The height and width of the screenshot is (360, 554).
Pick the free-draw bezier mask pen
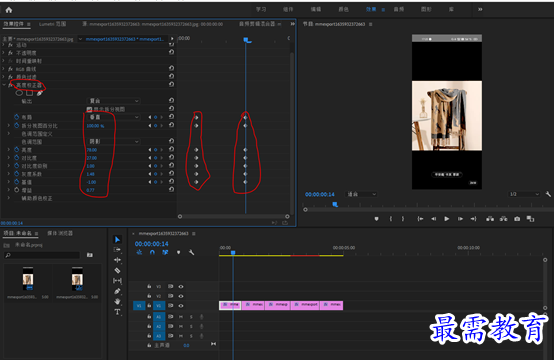coord(40,93)
